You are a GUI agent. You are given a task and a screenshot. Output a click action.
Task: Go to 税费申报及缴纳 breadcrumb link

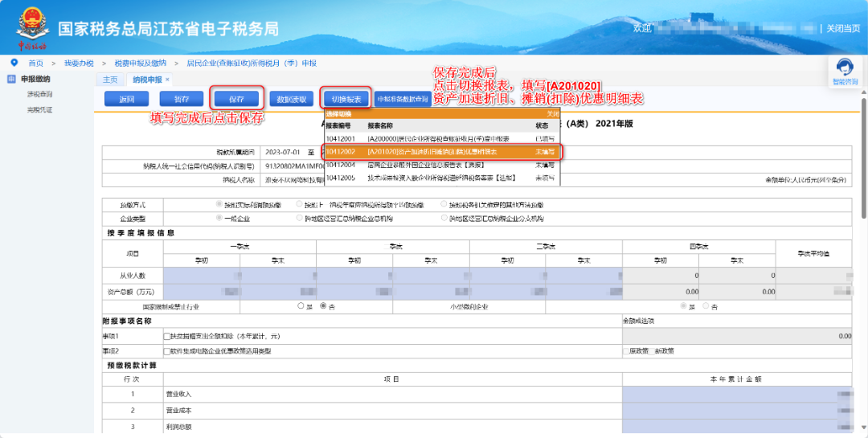point(140,63)
